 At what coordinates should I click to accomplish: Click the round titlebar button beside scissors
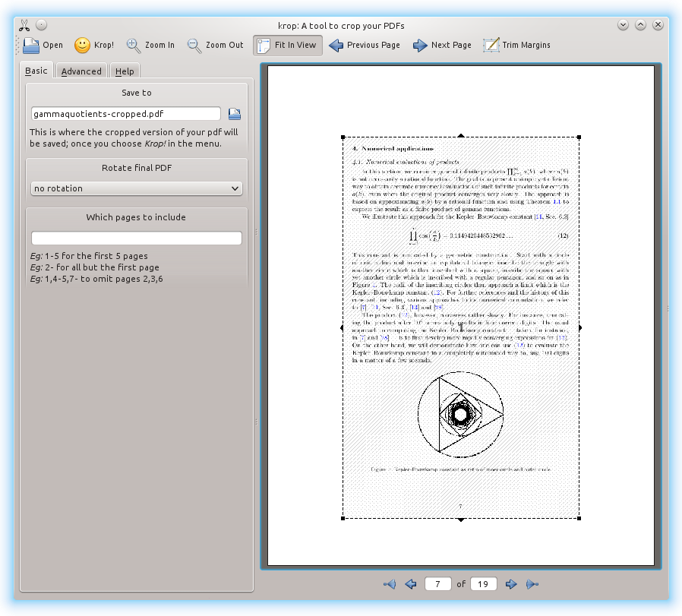tap(41, 25)
